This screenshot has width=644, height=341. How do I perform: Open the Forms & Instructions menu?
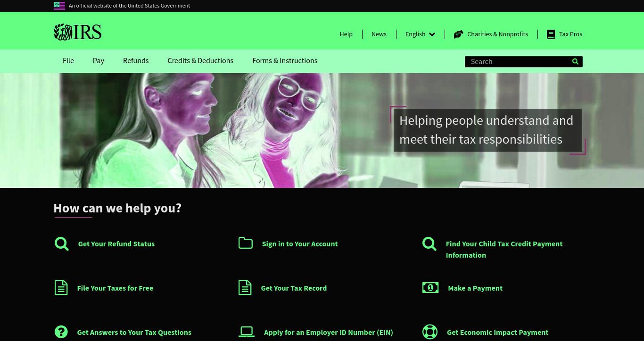click(285, 61)
